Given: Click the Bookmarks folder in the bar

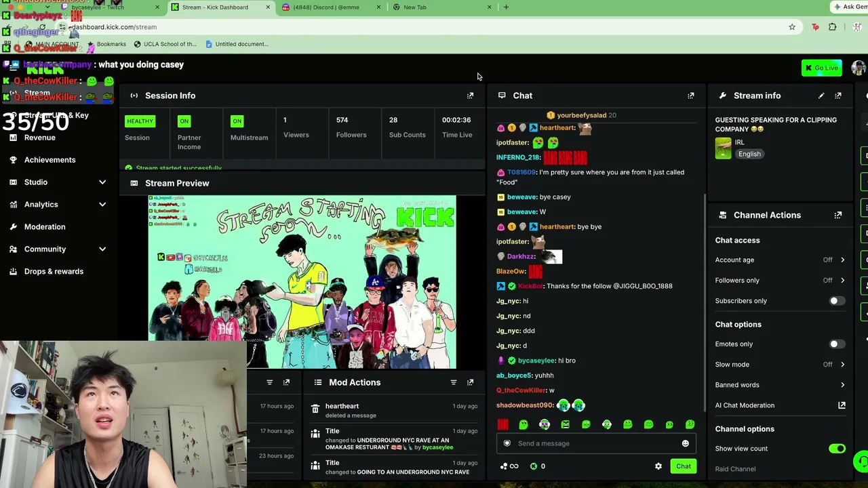Looking at the screenshot, I should point(106,44).
